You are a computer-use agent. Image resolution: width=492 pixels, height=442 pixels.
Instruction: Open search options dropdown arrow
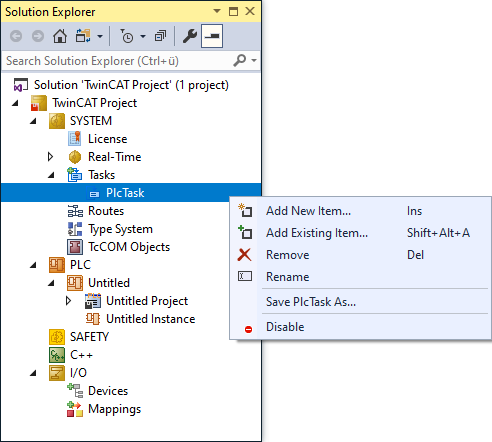pos(254,61)
